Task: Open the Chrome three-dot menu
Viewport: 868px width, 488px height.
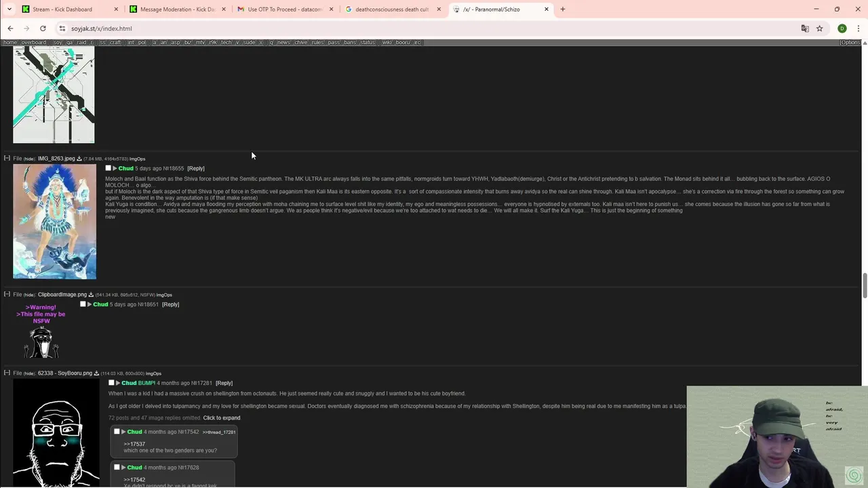Action: click(x=859, y=28)
